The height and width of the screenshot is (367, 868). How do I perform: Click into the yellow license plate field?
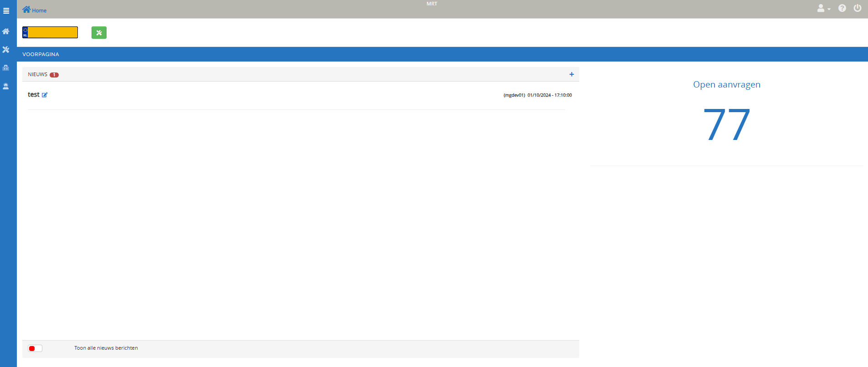52,32
